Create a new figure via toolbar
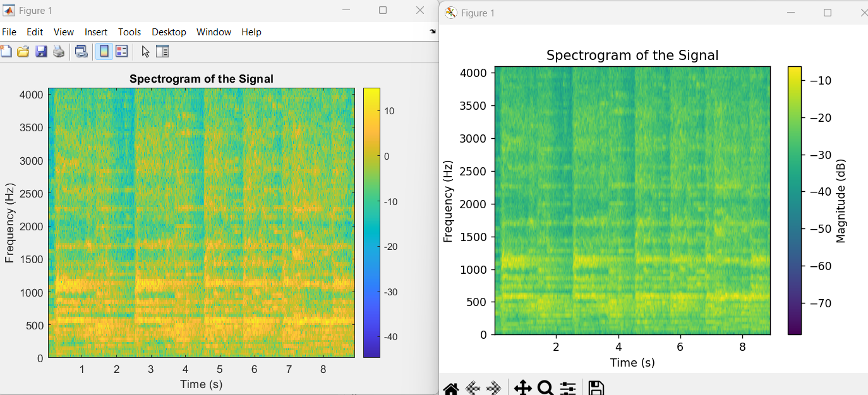The image size is (868, 395). (x=7, y=51)
